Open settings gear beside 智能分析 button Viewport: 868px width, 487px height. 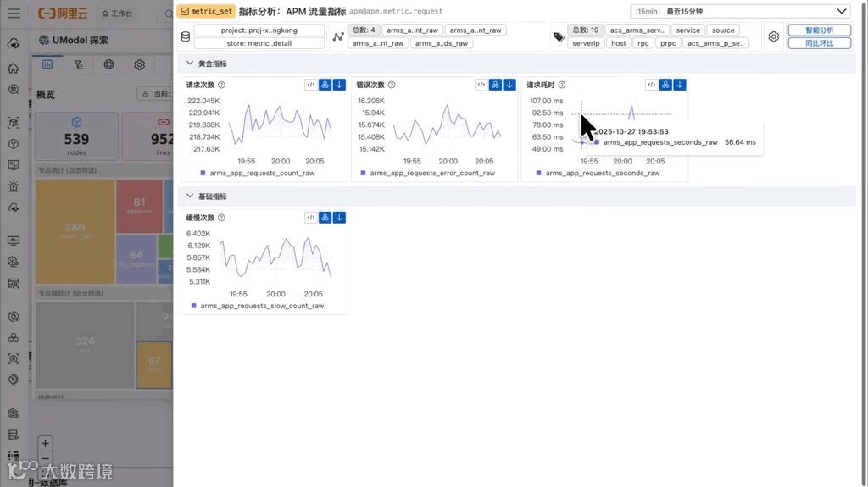click(773, 36)
